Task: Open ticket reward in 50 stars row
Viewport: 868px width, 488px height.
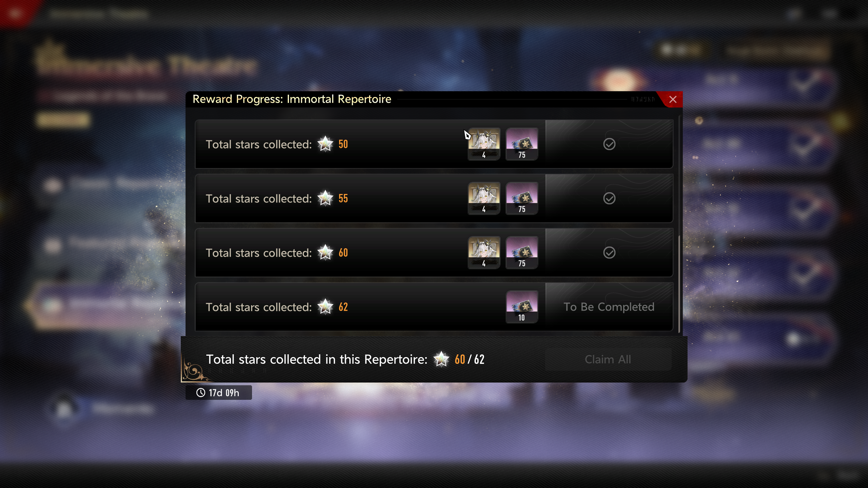Action: tap(522, 144)
